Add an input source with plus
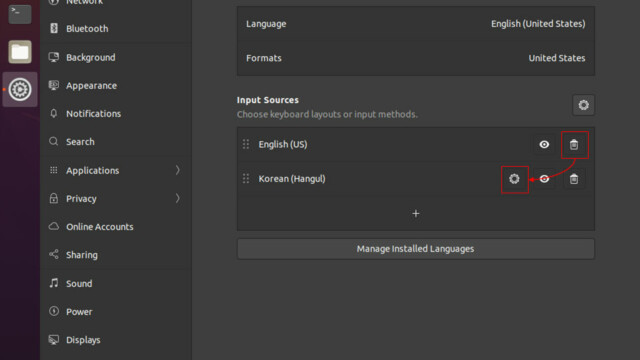 click(416, 213)
